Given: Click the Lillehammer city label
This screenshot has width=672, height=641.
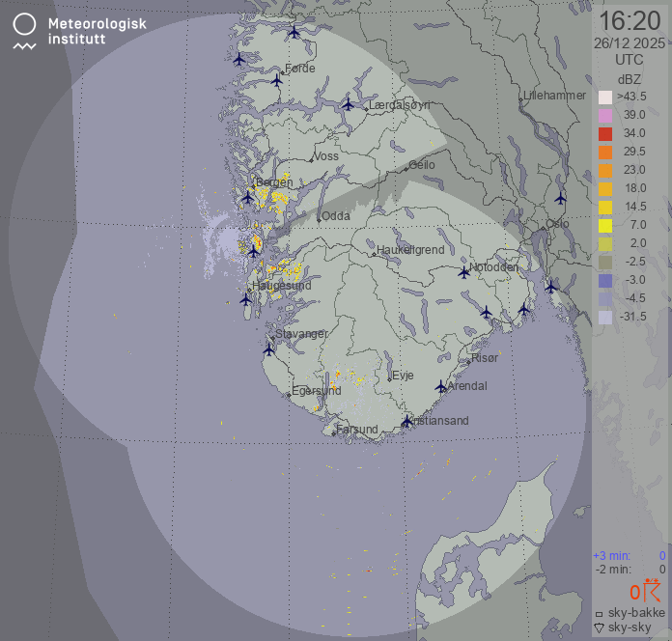Looking at the screenshot, I should point(554,96).
